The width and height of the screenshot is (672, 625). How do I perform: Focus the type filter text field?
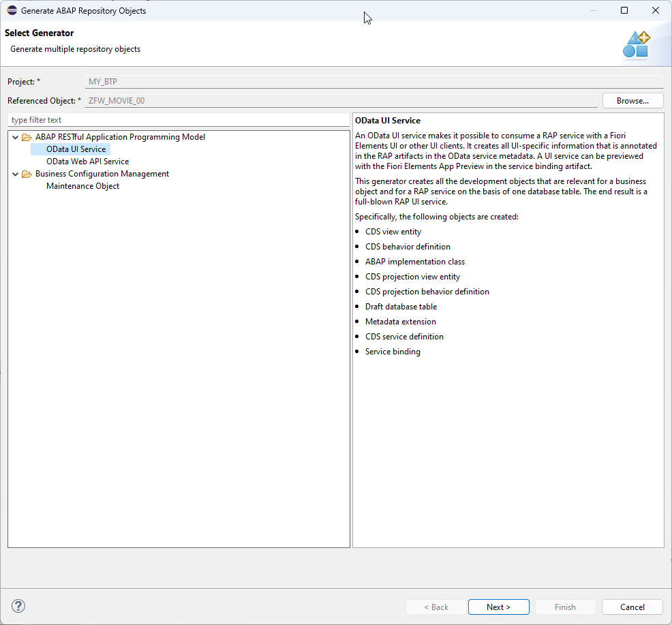[x=179, y=120]
